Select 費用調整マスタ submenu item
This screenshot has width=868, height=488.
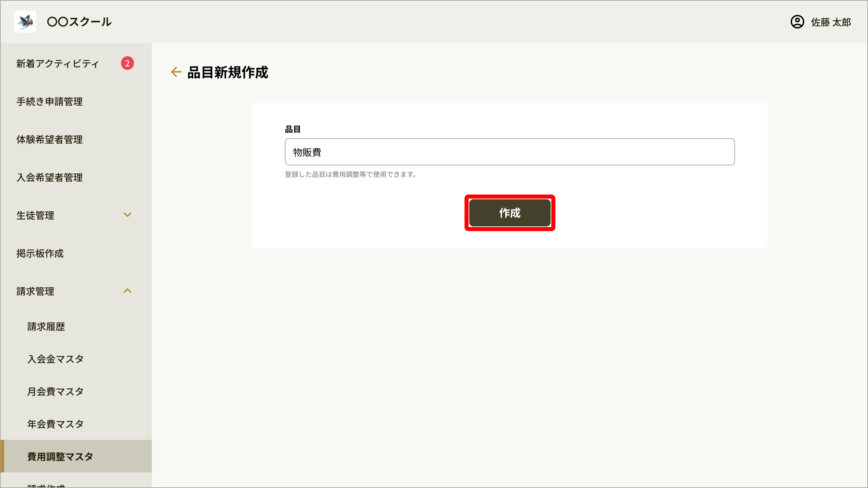(76, 456)
